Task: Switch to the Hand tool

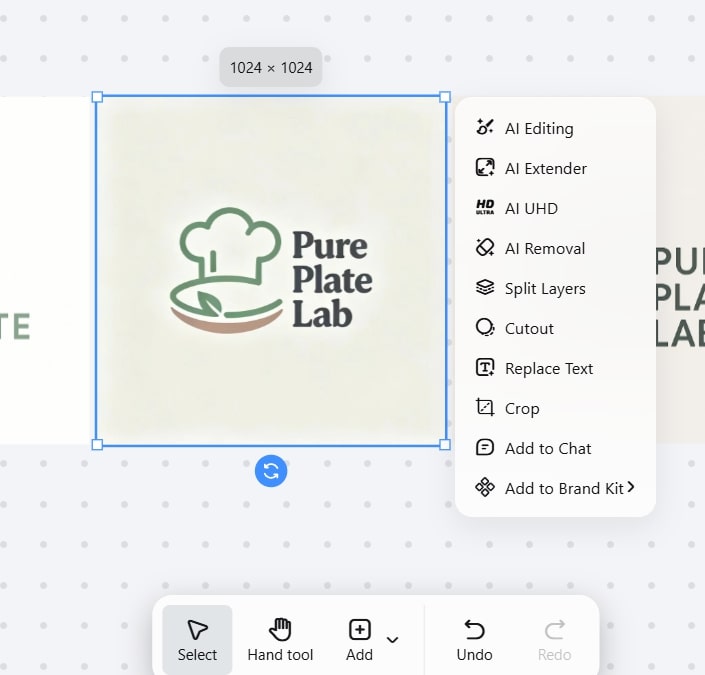Action: click(x=280, y=640)
